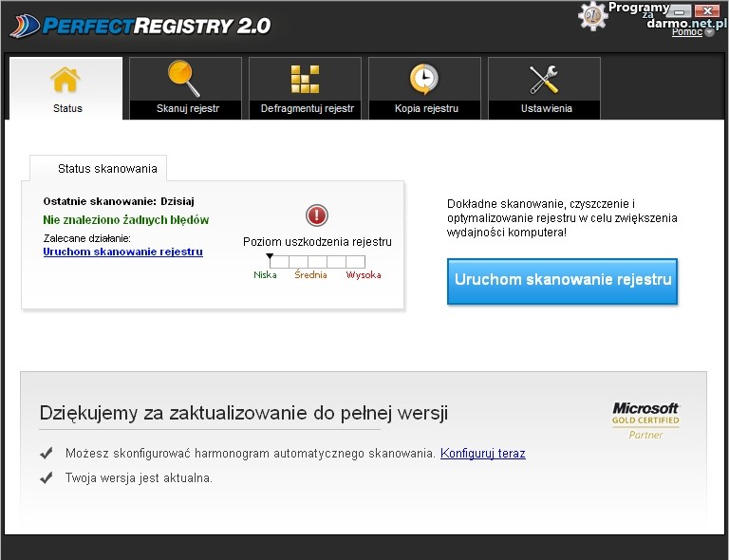Screen dimensions: 729x560
Task: Click the settings wrench and screwdriver icon
Action: (x=545, y=79)
